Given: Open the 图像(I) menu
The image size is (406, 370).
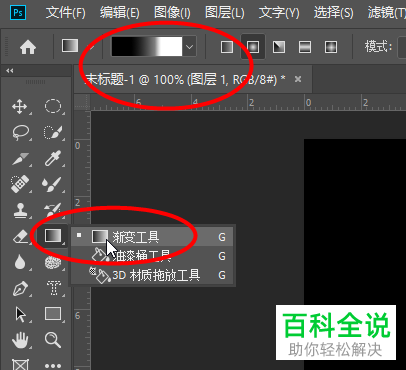Looking at the screenshot, I should pos(172,13).
